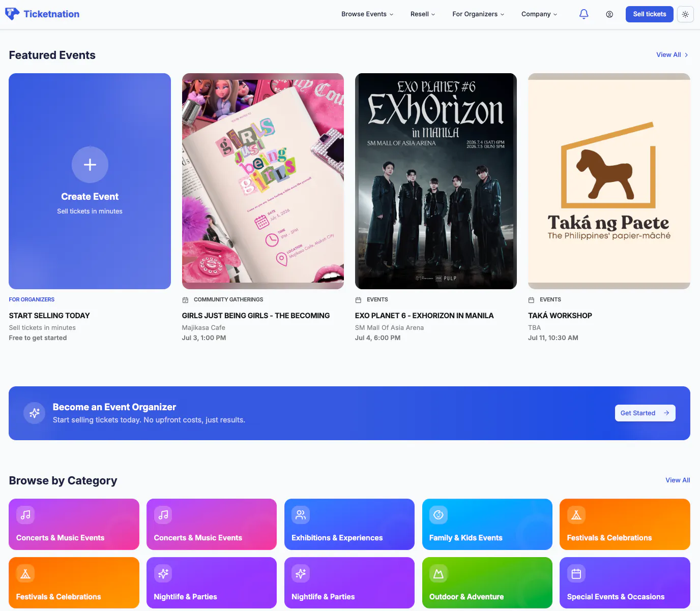Image resolution: width=700 pixels, height=611 pixels.
Task: Open the Taká ng Paete poster
Action: (609, 181)
